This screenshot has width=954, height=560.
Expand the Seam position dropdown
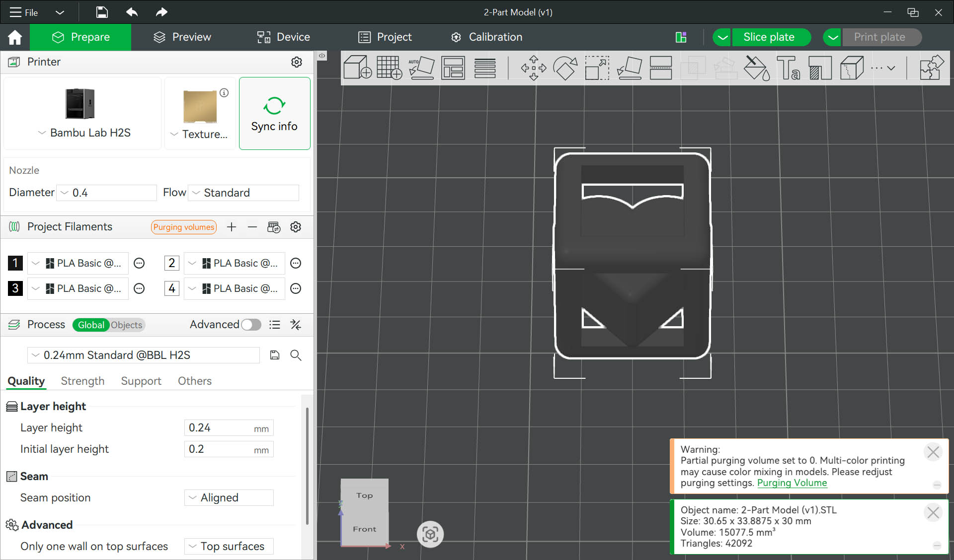coord(229,497)
